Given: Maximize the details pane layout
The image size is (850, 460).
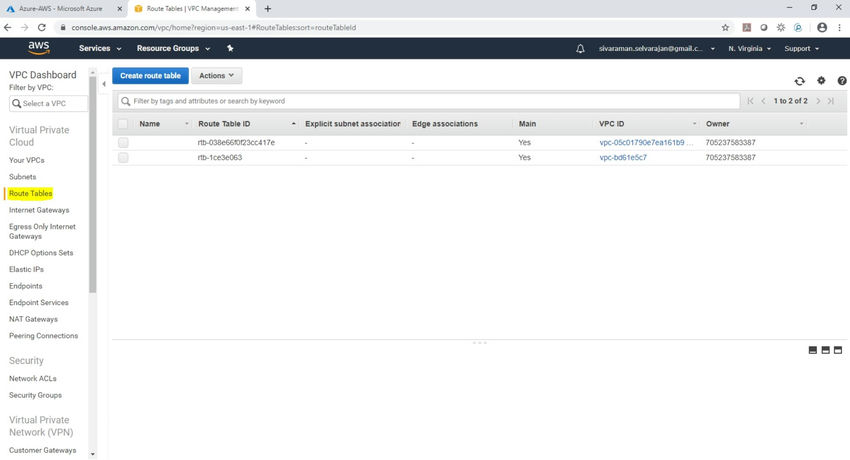Looking at the screenshot, I should click(838, 350).
